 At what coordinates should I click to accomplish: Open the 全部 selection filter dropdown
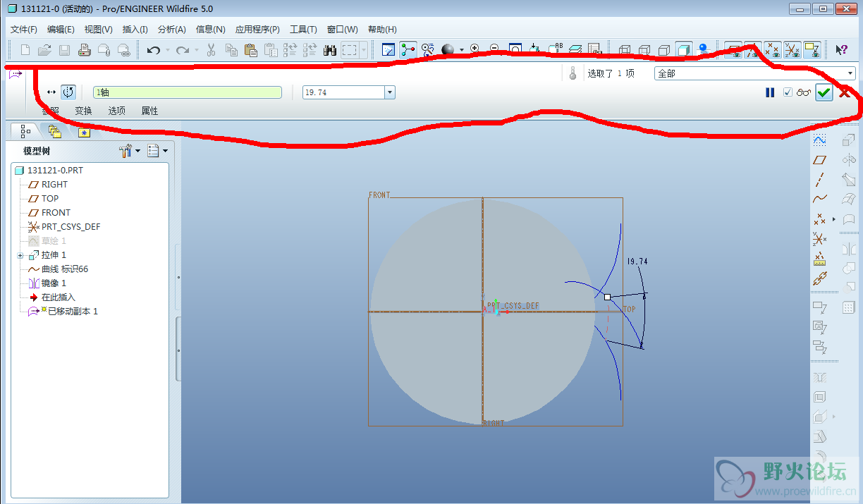tap(850, 73)
